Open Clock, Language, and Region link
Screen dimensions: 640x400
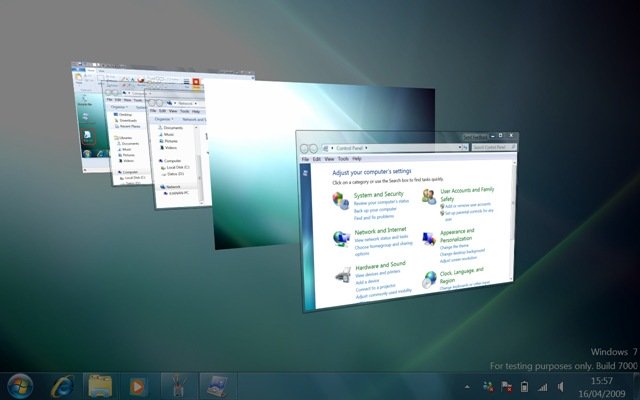click(461, 276)
